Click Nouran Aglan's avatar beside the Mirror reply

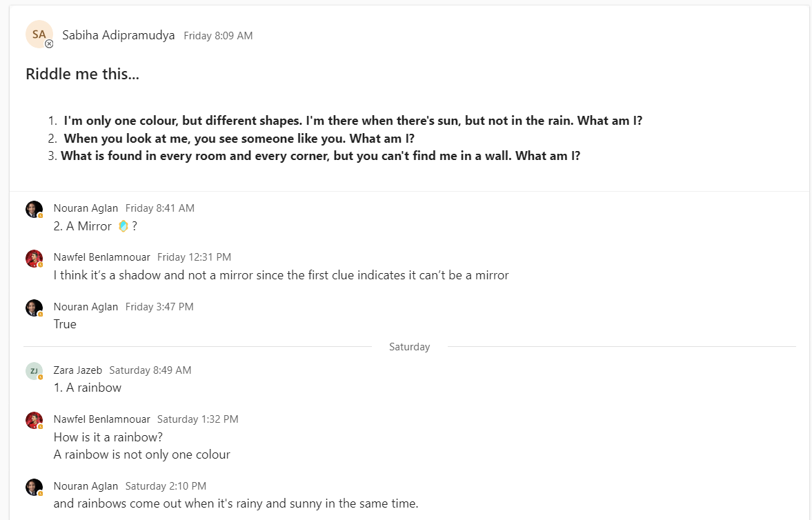(x=34, y=209)
